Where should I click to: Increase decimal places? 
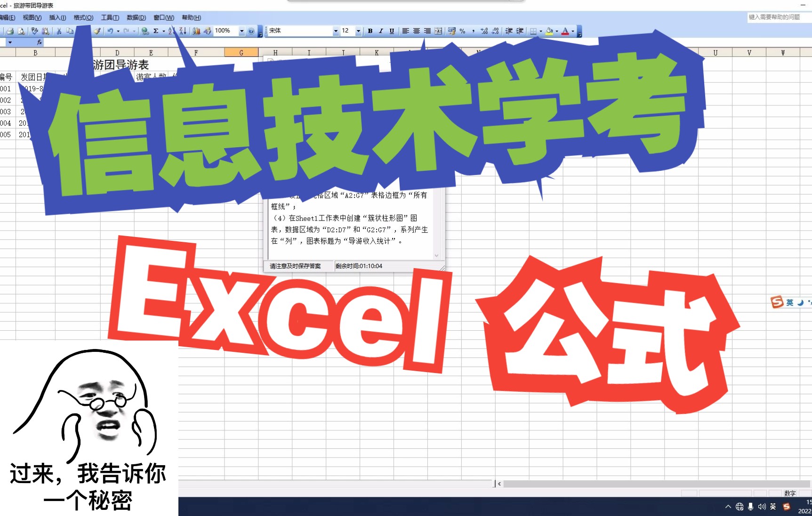click(484, 31)
